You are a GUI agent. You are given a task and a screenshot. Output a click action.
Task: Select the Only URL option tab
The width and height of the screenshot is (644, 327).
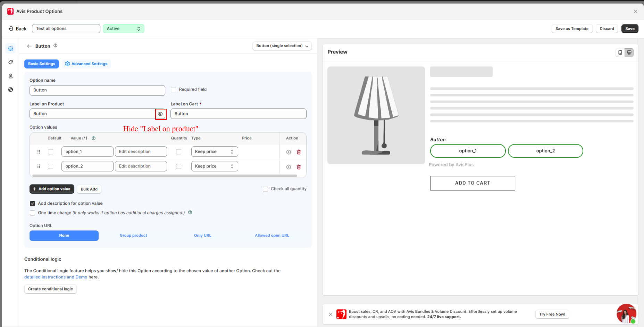click(x=202, y=236)
